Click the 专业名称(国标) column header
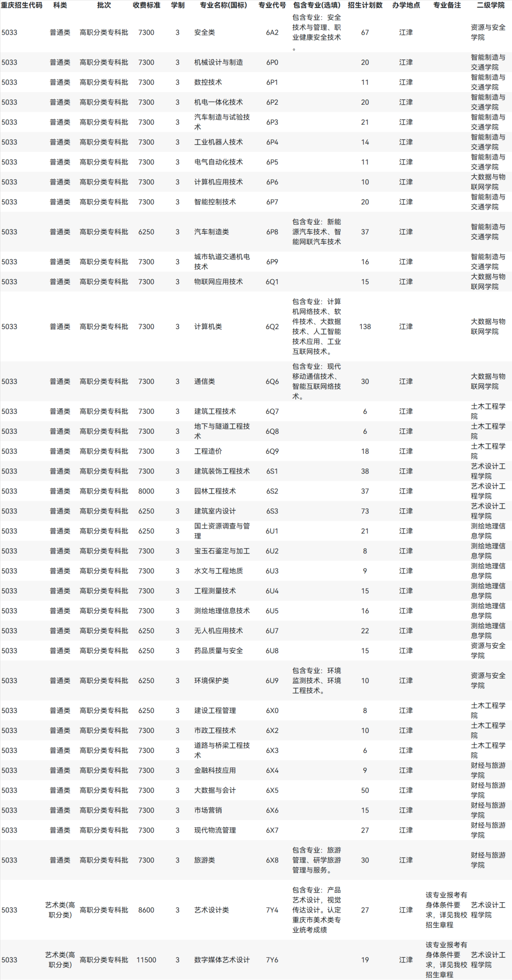The width and height of the screenshot is (512, 980). point(223,5)
